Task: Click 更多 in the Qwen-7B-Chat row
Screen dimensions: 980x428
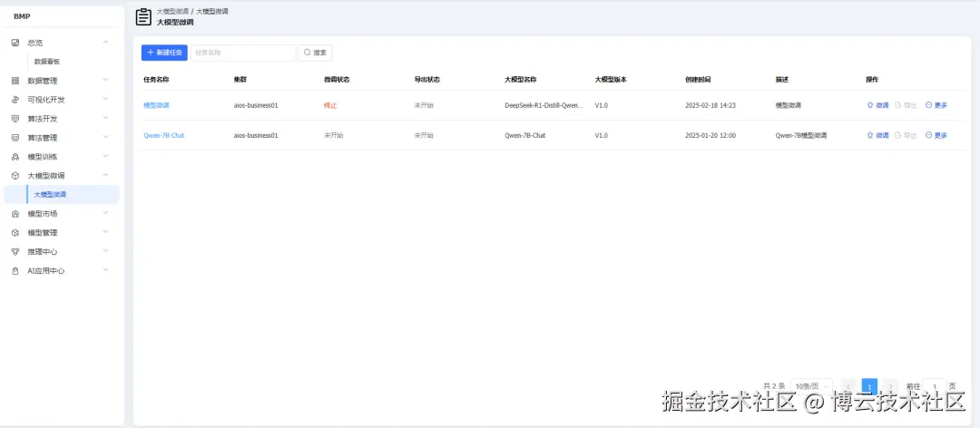Action: pos(936,136)
